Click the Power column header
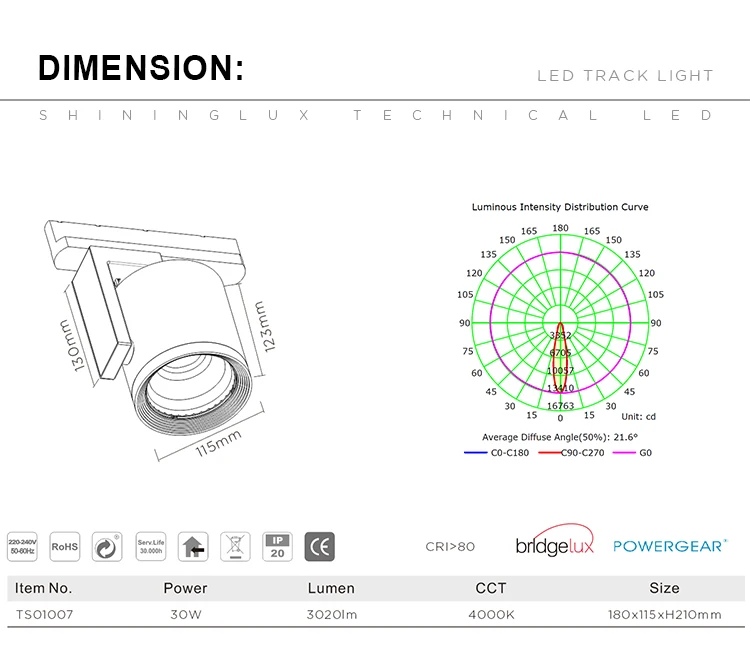This screenshot has width=750, height=671. (186, 588)
